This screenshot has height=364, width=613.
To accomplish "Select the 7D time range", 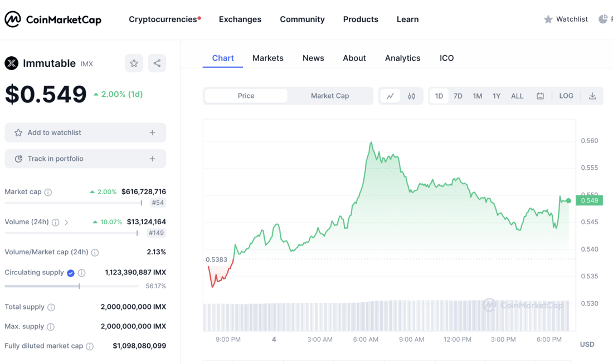I will tap(458, 96).
